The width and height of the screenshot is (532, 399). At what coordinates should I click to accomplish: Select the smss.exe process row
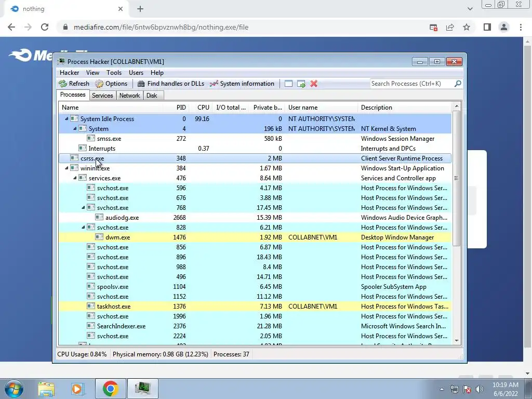click(255, 138)
